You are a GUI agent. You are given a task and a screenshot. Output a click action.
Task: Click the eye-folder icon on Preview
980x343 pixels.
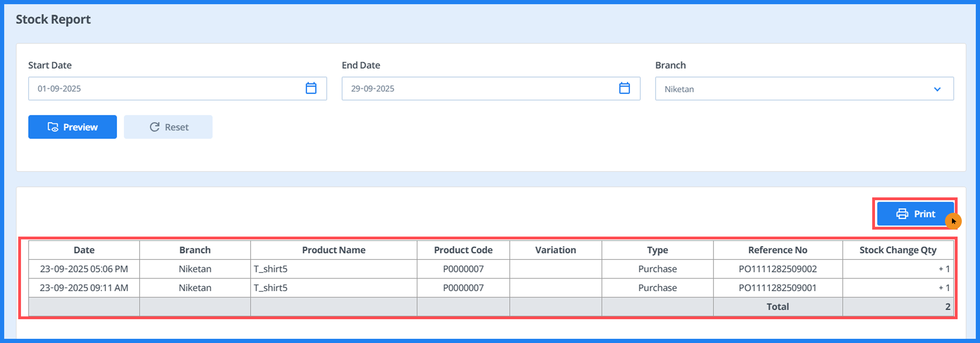(53, 127)
